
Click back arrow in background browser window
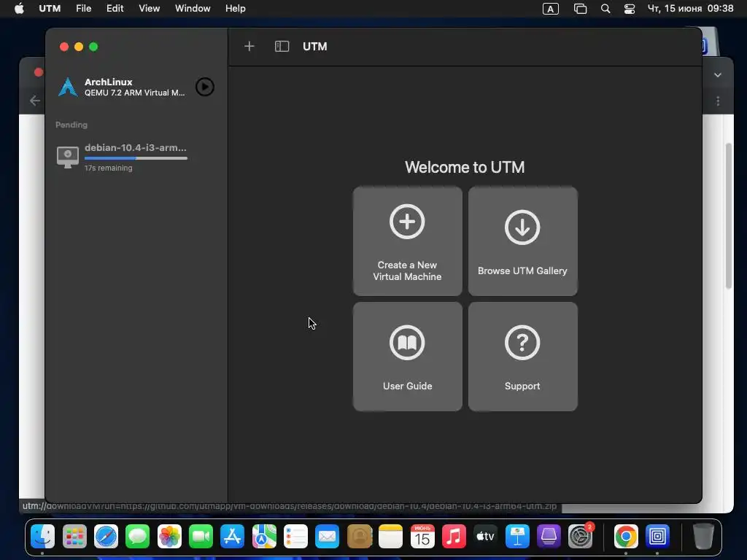35,100
